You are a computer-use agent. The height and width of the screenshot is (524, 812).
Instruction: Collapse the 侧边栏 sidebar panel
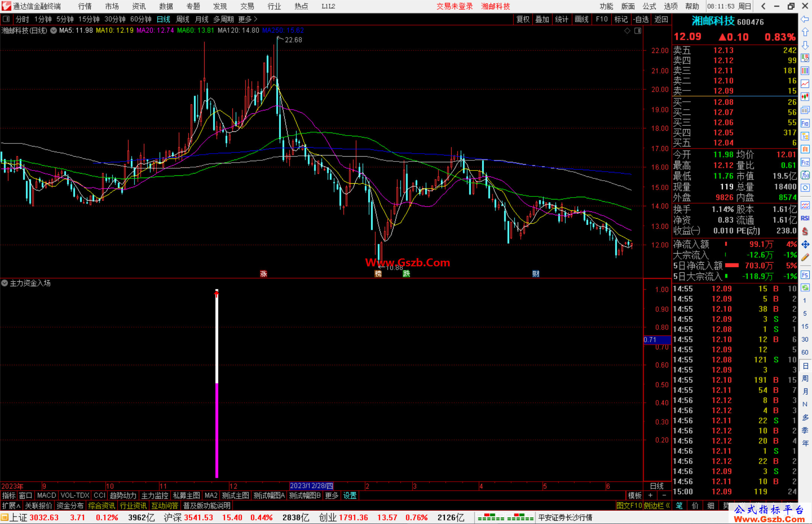coord(657,506)
